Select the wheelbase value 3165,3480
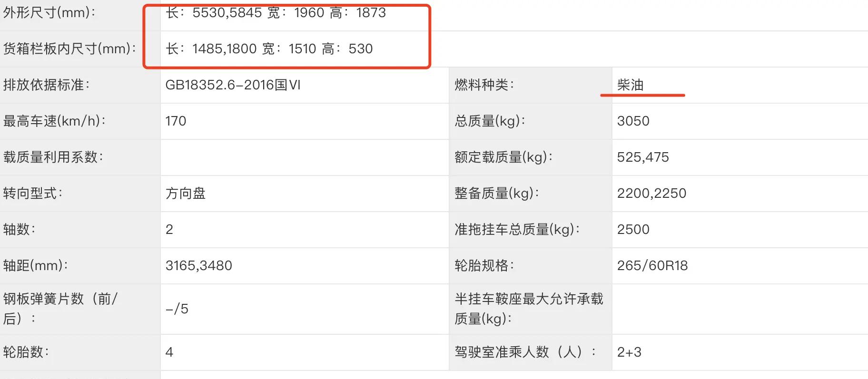The image size is (868, 379). [x=198, y=266]
